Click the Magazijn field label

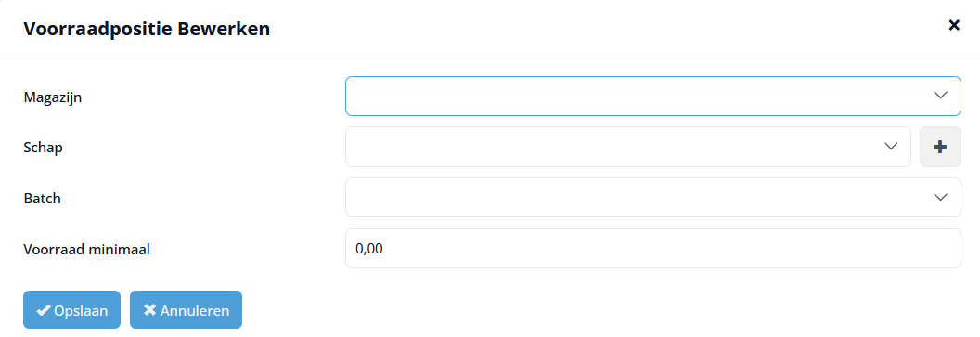[53, 97]
